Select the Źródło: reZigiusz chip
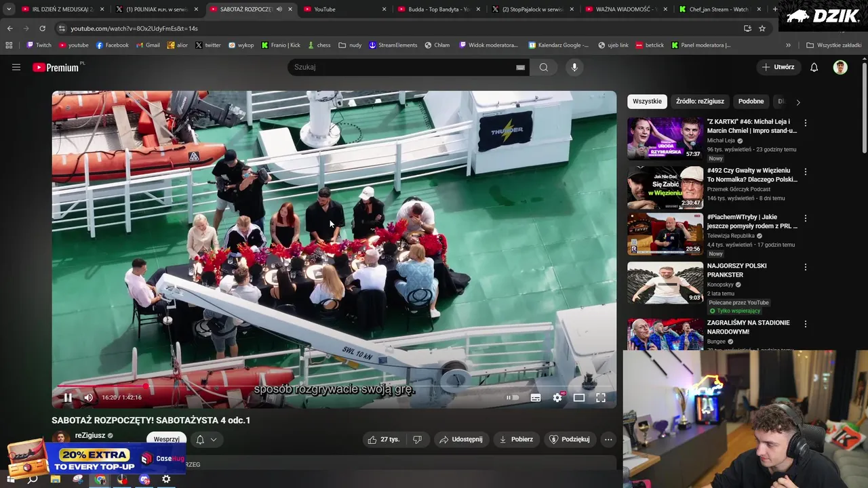The image size is (868, 488). click(700, 102)
